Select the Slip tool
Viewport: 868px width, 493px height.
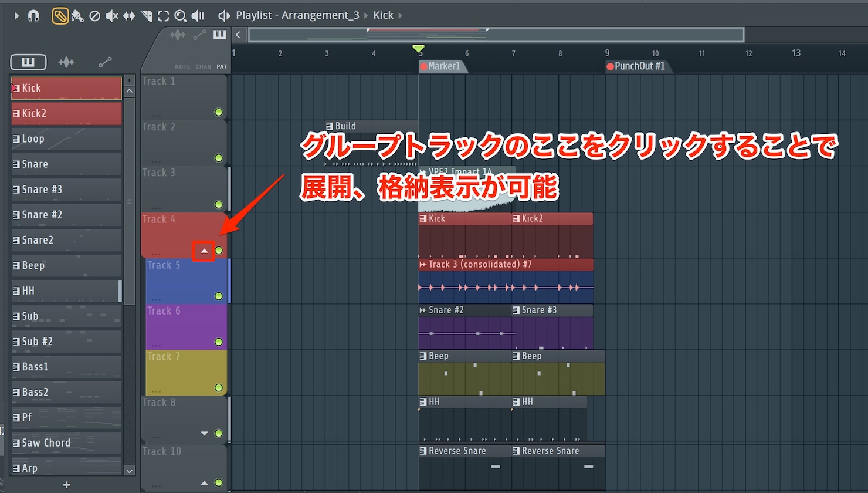click(x=129, y=16)
